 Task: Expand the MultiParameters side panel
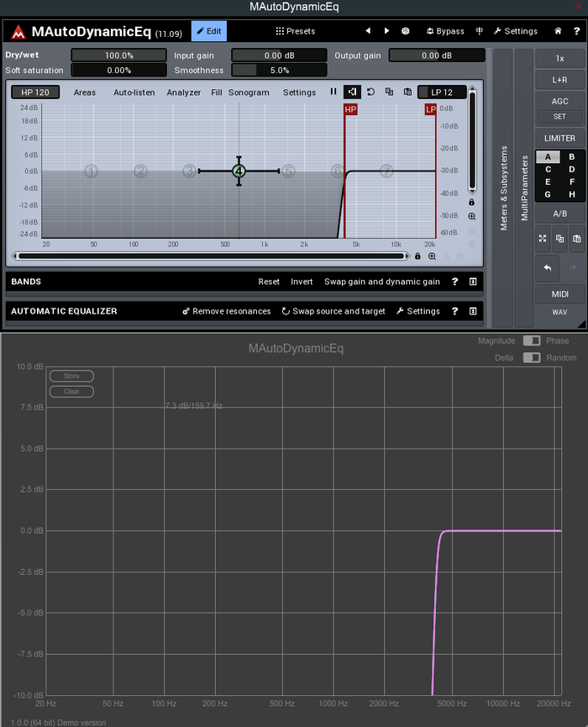tap(524, 187)
